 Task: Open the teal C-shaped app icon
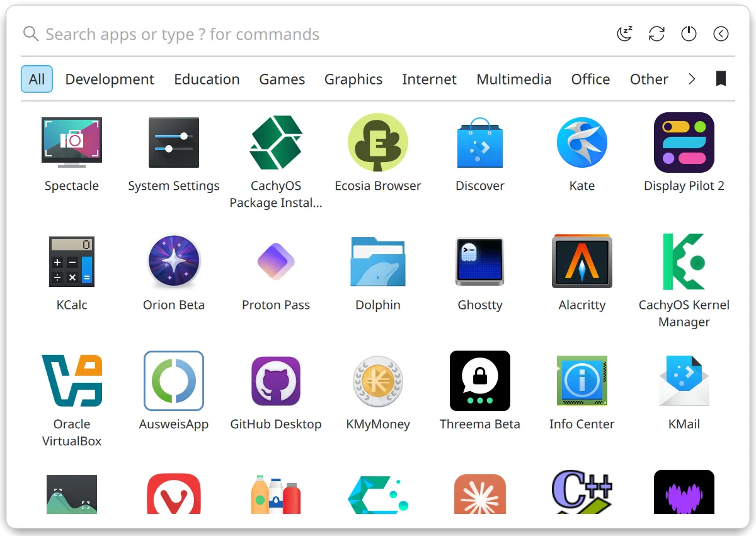click(x=378, y=494)
